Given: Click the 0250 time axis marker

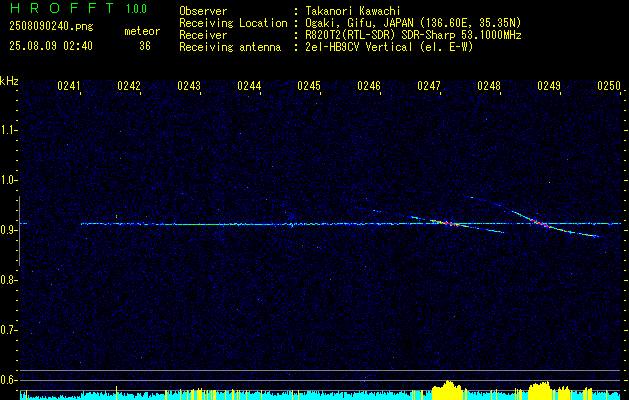Looking at the screenshot, I should 609,86.
